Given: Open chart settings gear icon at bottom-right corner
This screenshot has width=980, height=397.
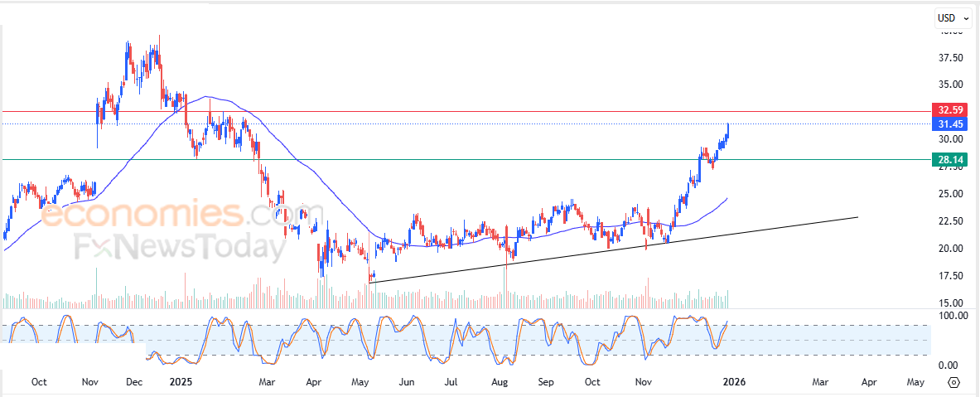Looking at the screenshot, I should tap(953, 382).
